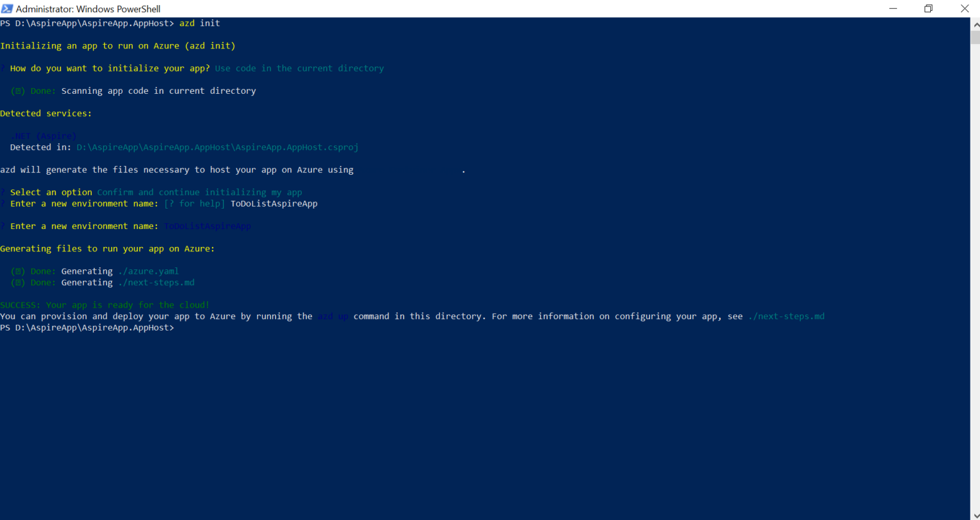Screen dimensions: 980x520
Task: Collapse the Generating files output section
Action: [107, 248]
